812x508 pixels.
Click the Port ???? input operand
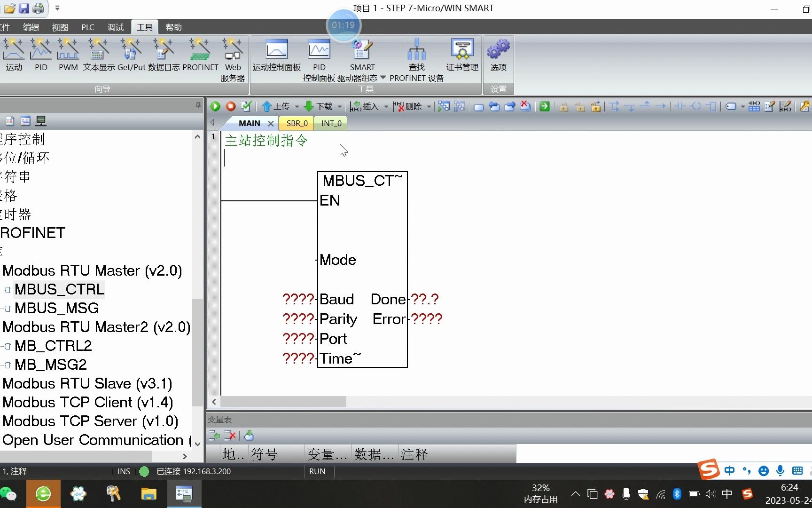[298, 339]
